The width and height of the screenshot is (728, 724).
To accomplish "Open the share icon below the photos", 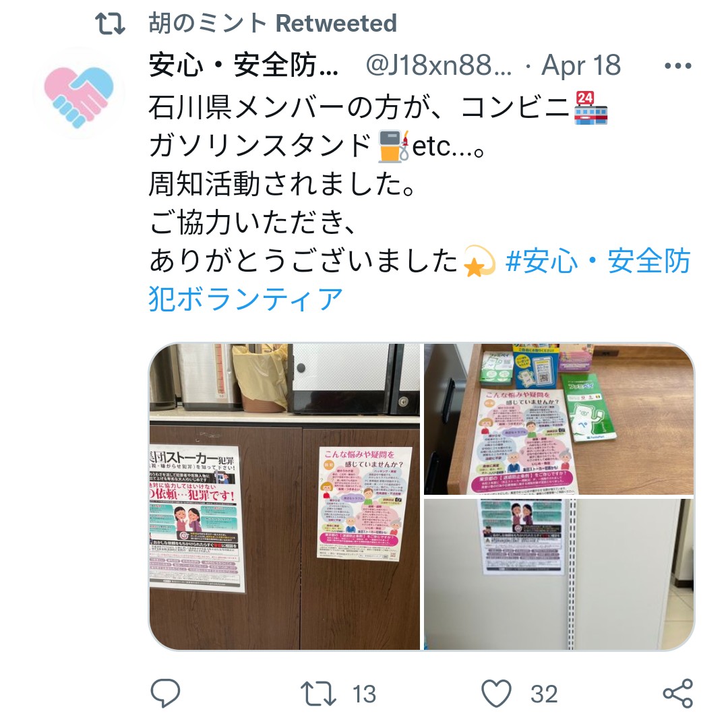I will (678, 694).
